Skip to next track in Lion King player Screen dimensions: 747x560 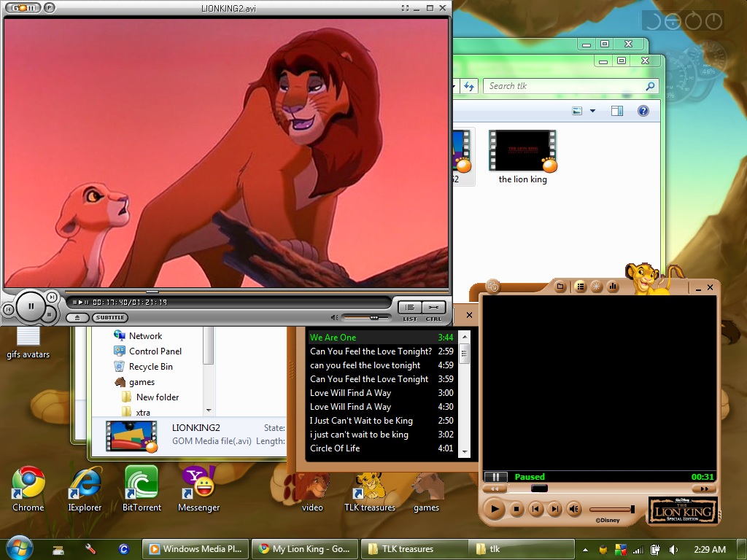(554, 509)
